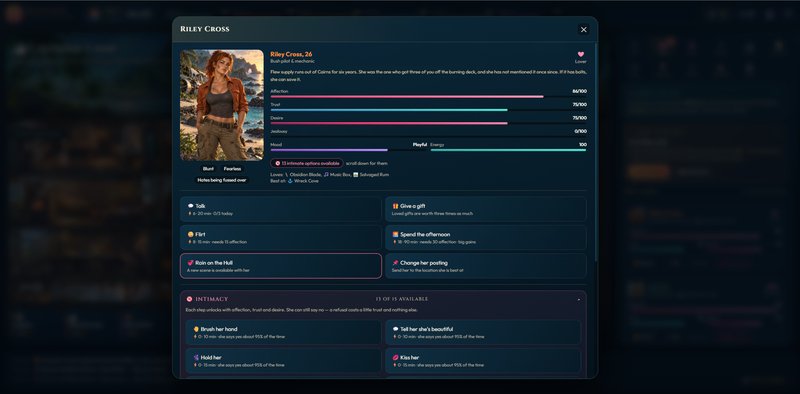
Task: Click the green Energy bar
Action: click(508, 150)
